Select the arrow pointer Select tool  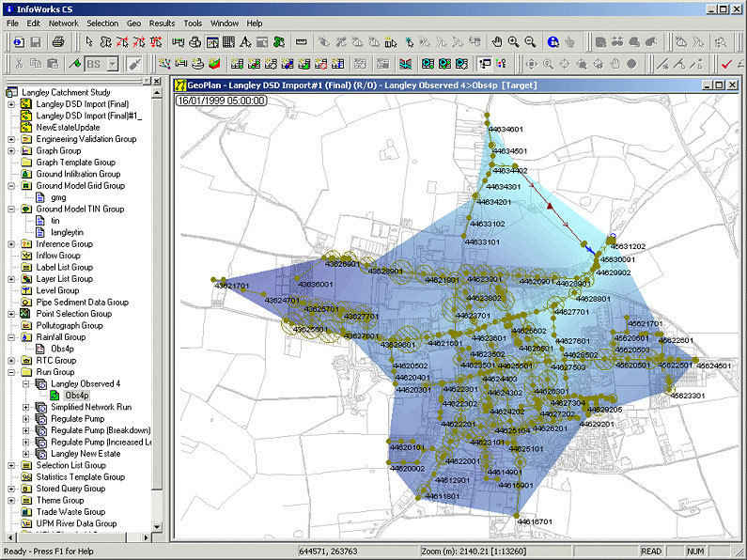click(89, 42)
